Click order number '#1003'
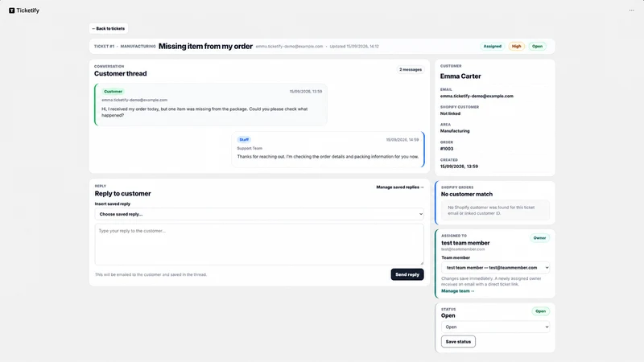644x362 pixels. 447,149
